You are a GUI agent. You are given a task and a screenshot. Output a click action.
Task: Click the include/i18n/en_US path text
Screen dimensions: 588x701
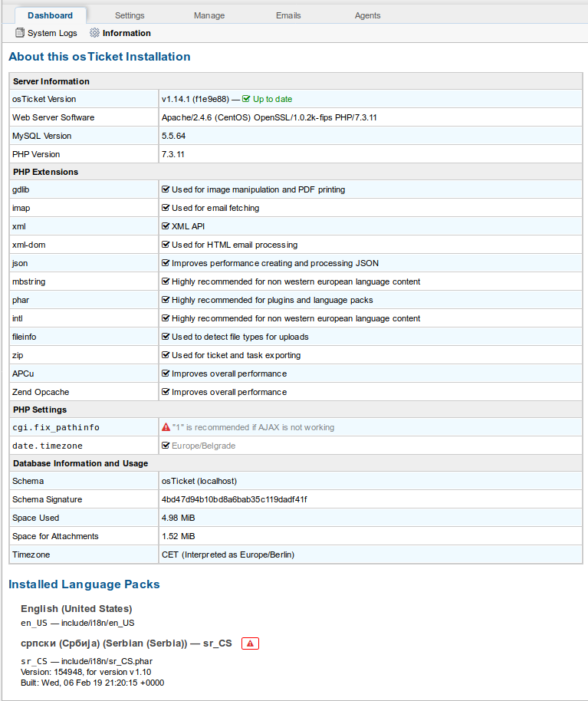pyautogui.click(x=98, y=623)
